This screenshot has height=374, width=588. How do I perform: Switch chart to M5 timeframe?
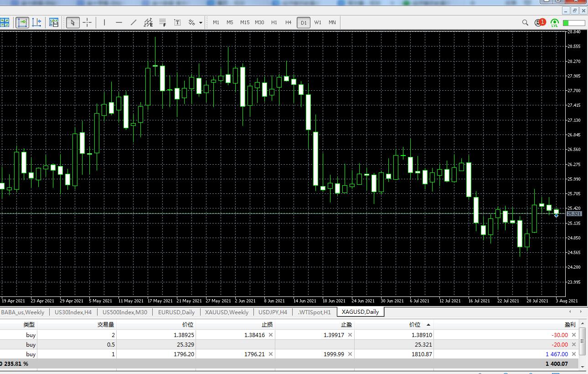230,22
